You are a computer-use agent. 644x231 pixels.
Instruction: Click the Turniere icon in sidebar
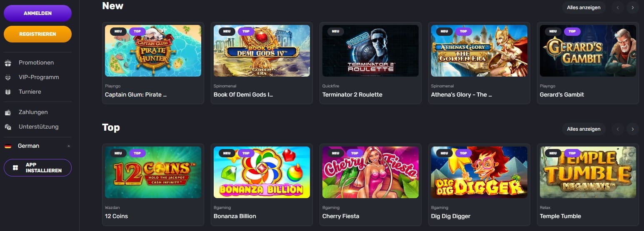[x=7, y=92]
